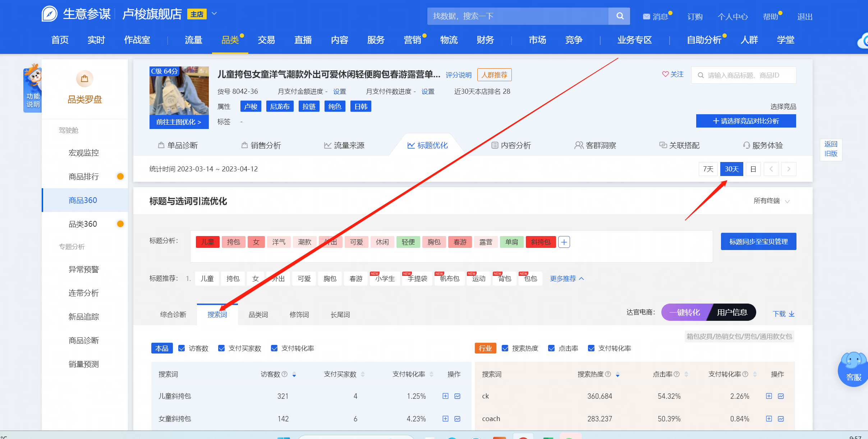Click the heart 关注 follow icon
This screenshot has height=439, width=868.
coord(665,74)
